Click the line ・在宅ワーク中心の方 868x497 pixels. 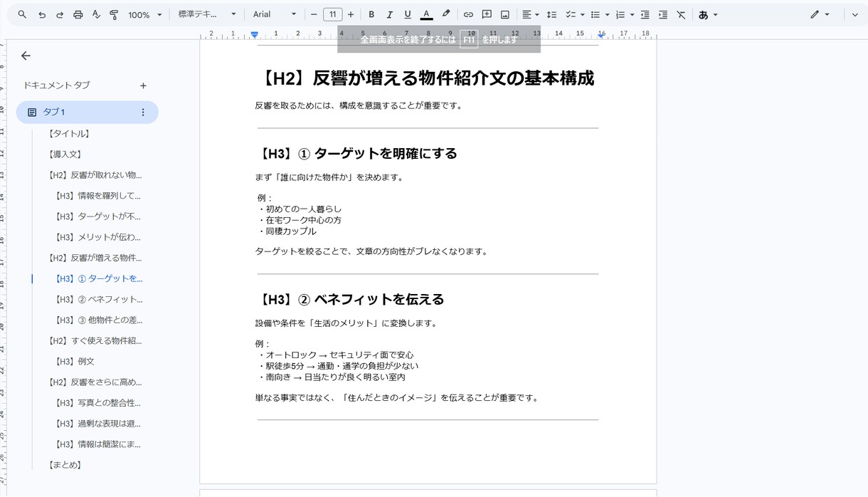pyautogui.click(x=299, y=220)
